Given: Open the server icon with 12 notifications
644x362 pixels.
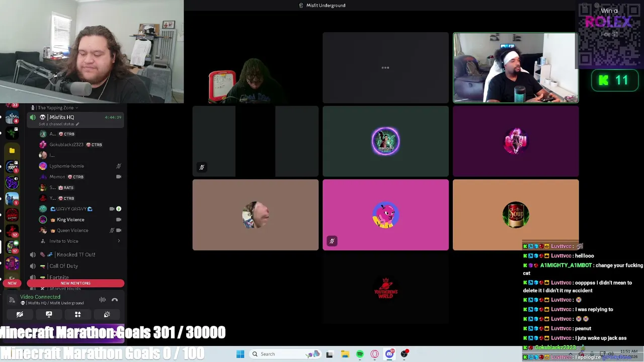Looking at the screenshot, I should 12,231.
